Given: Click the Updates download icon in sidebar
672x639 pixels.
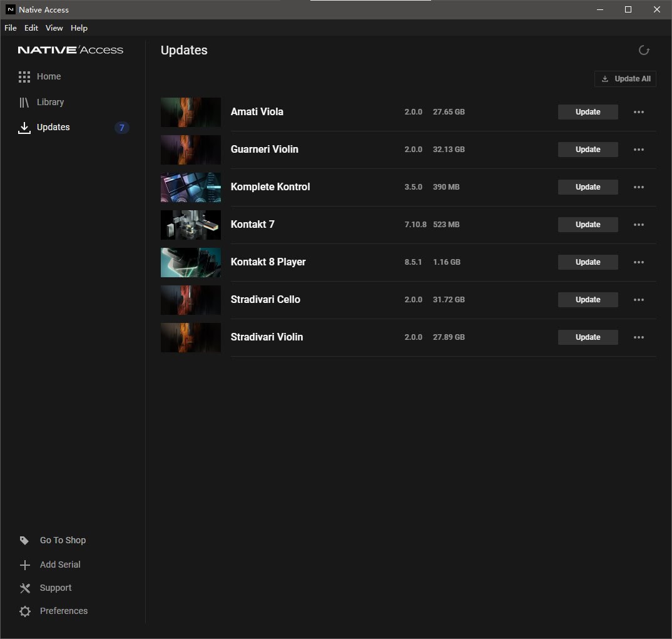Looking at the screenshot, I should (x=24, y=128).
